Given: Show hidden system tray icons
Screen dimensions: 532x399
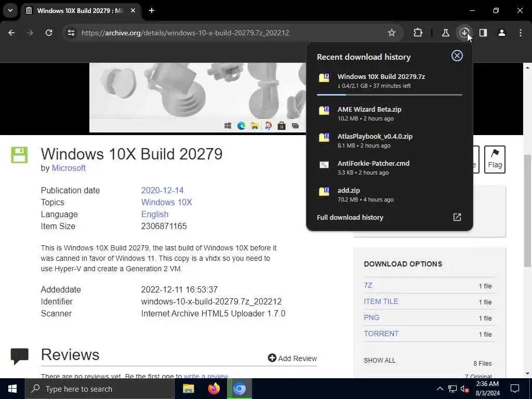Looking at the screenshot, I should coord(440,389).
